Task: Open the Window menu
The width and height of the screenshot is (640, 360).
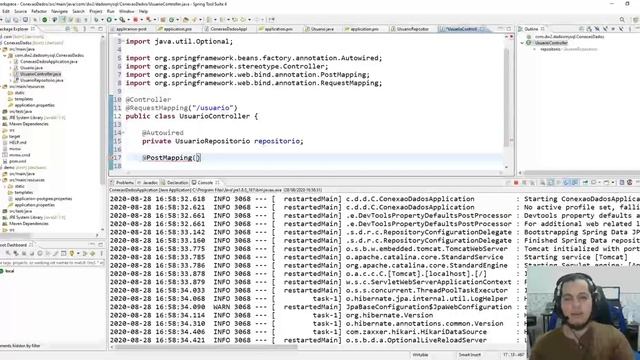Action: pos(127,11)
